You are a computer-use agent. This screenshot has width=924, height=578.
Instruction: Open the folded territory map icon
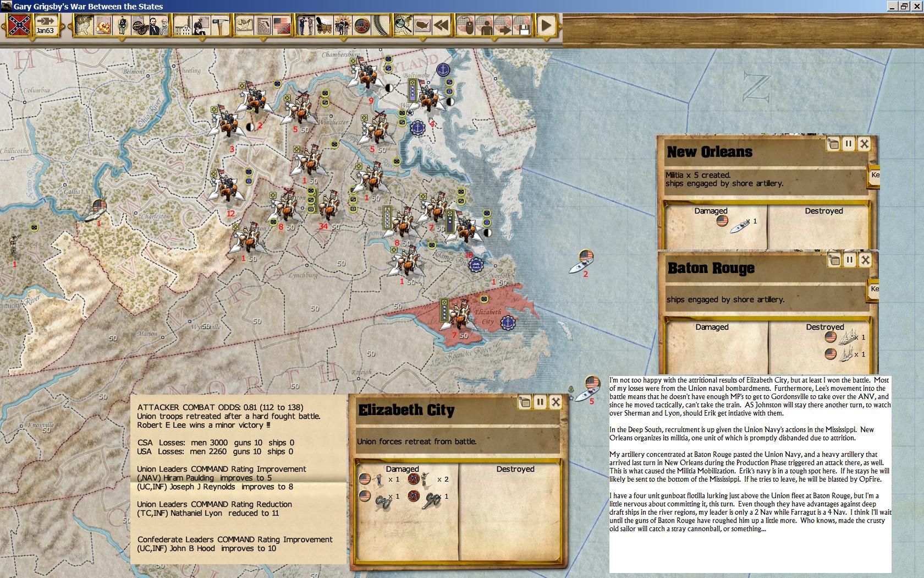point(244,25)
